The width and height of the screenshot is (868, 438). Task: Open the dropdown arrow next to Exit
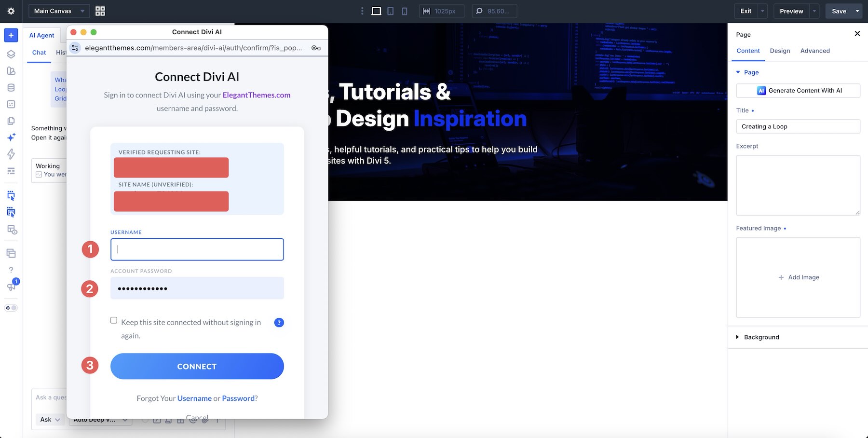pos(762,11)
